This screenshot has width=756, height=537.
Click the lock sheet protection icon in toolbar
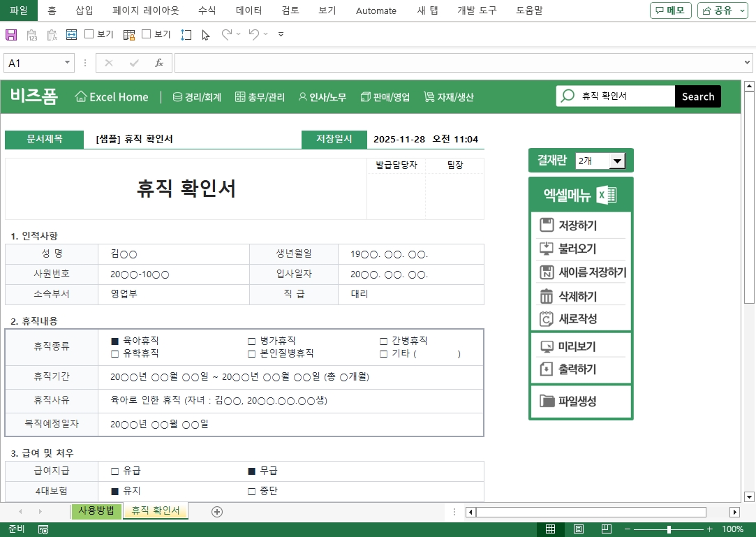[129, 34]
